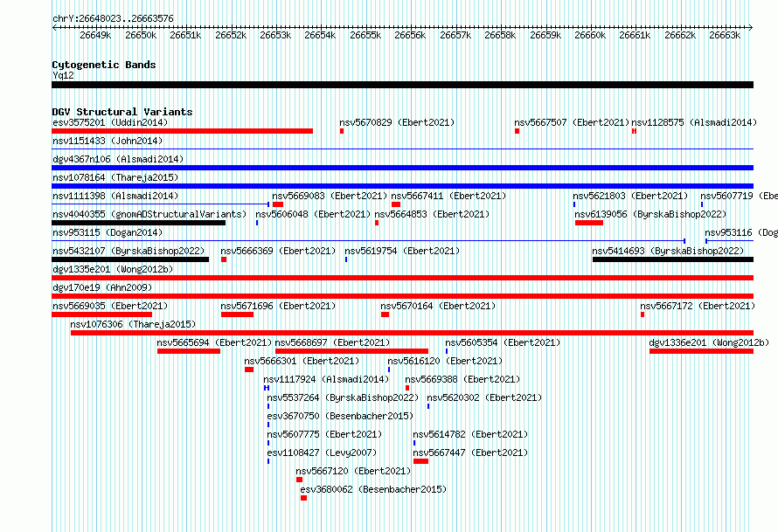Click nsv5605354 (Ebert2021) label
Viewport: 778px width, 532px height.
tap(503, 342)
